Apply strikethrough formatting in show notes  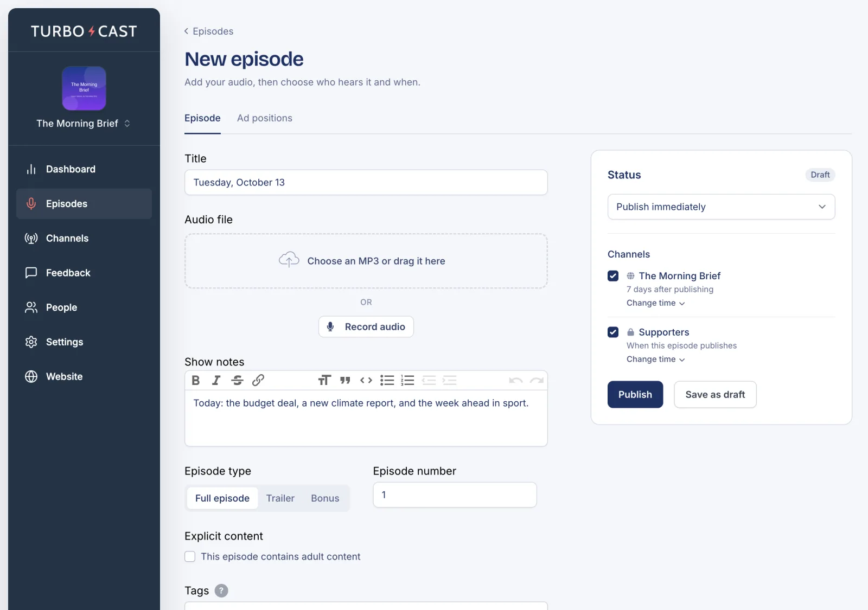237,381
